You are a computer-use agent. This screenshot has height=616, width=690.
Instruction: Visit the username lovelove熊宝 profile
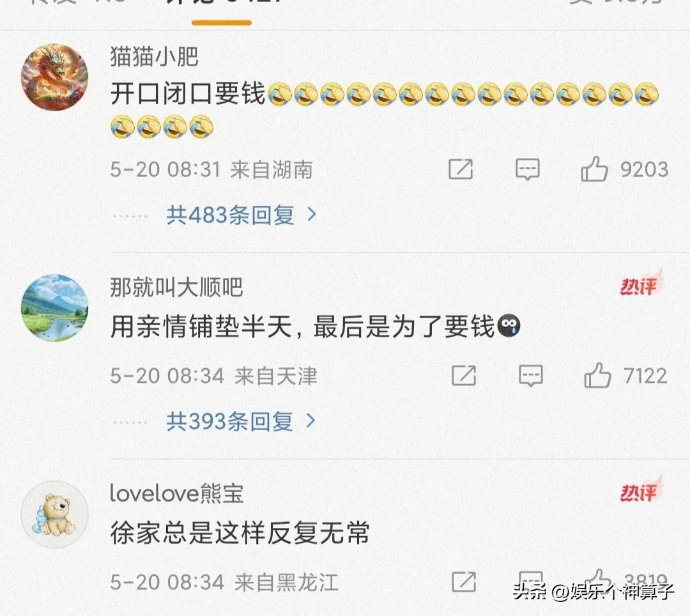[x=176, y=493]
